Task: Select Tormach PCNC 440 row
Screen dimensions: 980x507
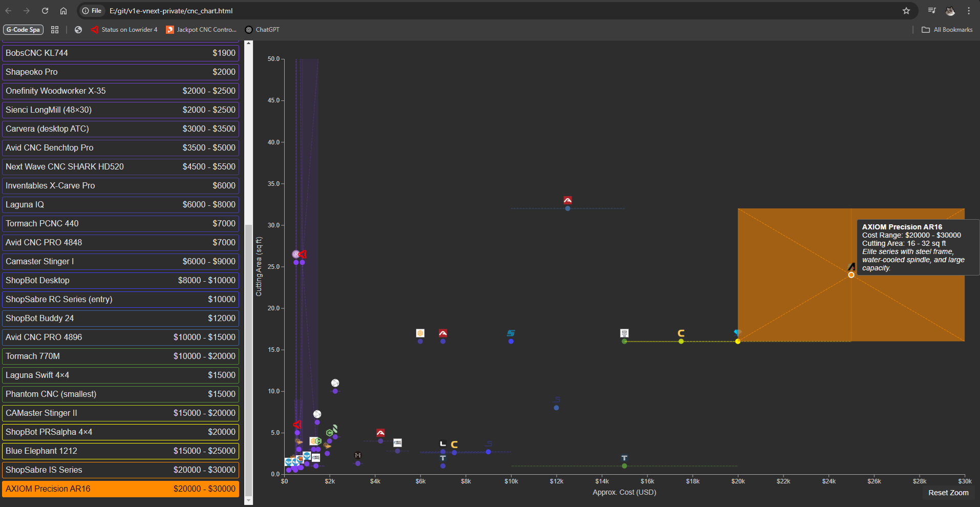Action: point(120,223)
